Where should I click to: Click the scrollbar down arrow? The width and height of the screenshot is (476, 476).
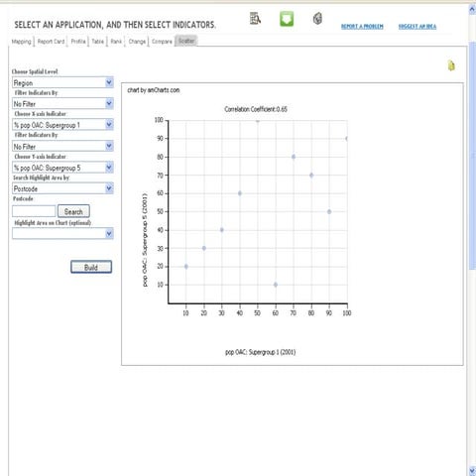tap(472, 470)
